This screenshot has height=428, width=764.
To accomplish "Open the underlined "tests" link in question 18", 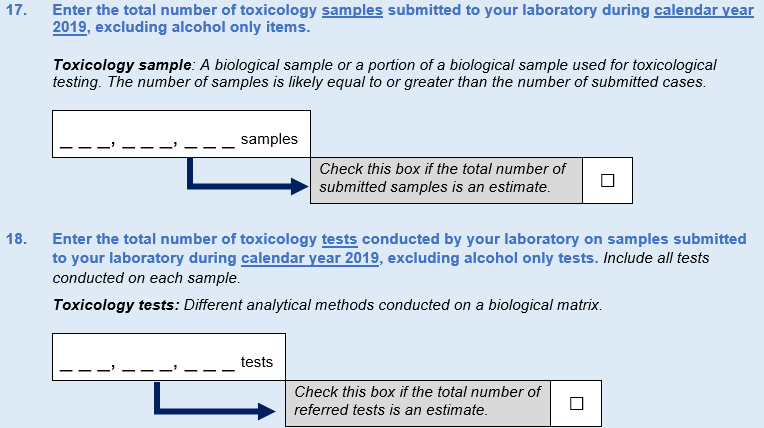I will 339,239.
